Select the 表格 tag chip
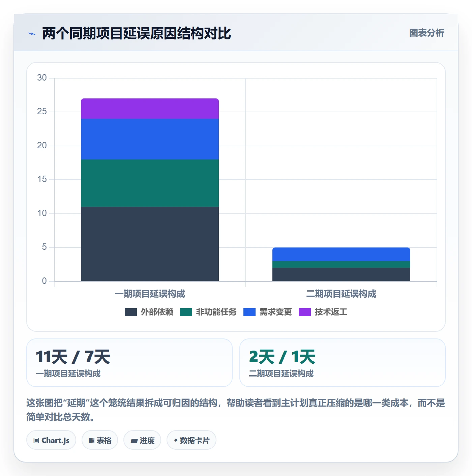Screen dimensions: 472x476 pos(100,440)
